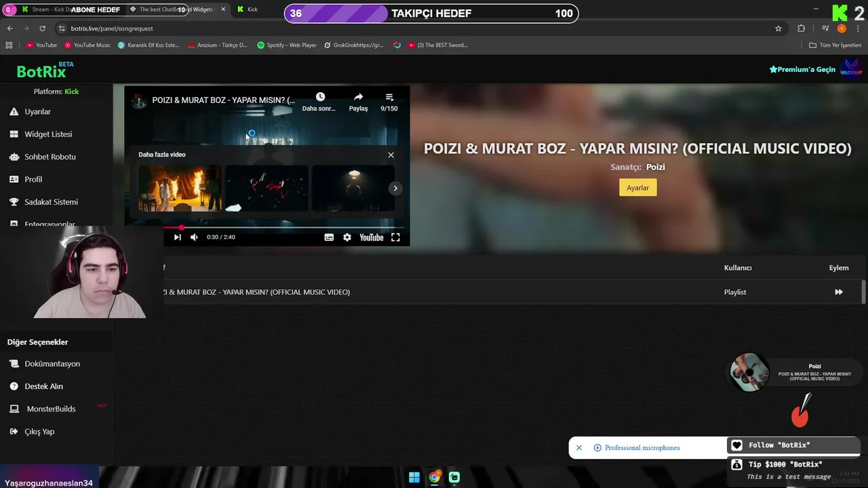This screenshot has width=868, height=488.
Task: Click the Paylaş share arrow icon
Action: coord(358,97)
